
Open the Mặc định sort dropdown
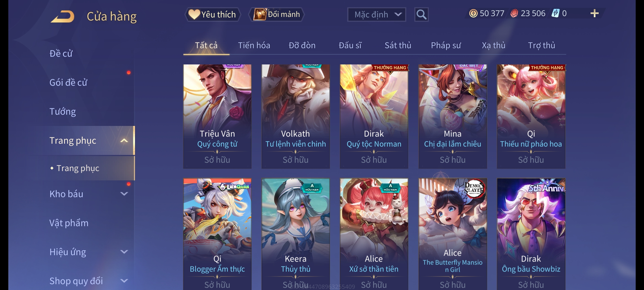[376, 15]
